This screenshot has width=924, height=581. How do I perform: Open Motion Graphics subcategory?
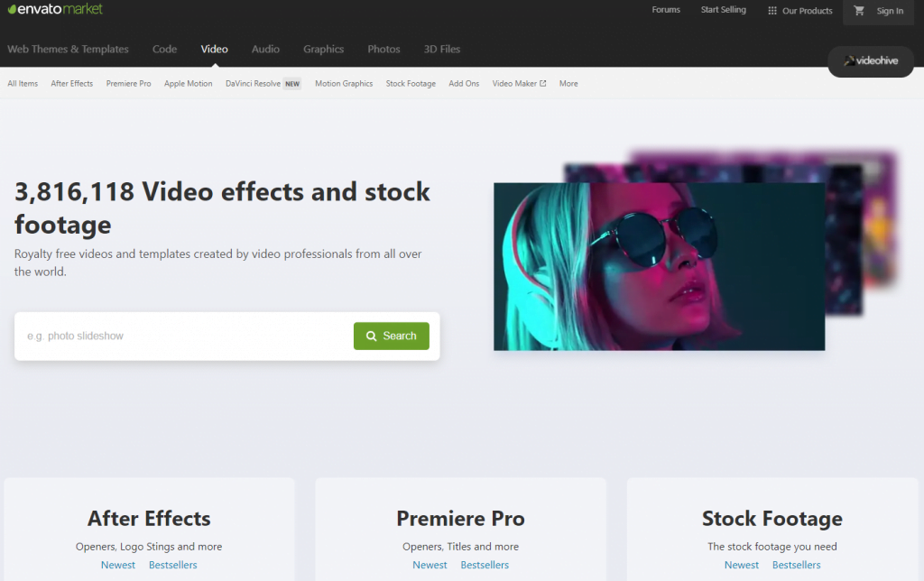(x=344, y=84)
